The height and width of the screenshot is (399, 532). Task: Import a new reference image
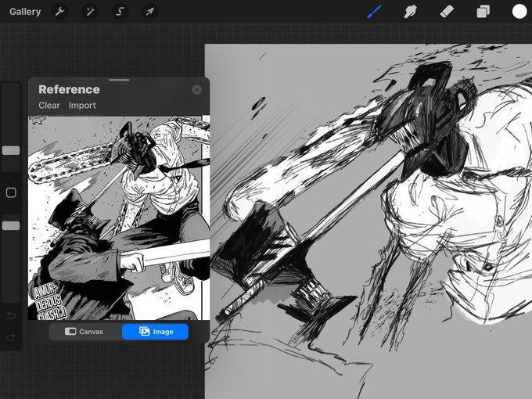pyautogui.click(x=82, y=106)
